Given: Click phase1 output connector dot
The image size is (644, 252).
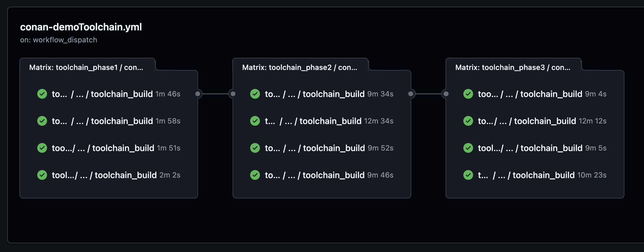Looking at the screenshot, I should pos(198,94).
